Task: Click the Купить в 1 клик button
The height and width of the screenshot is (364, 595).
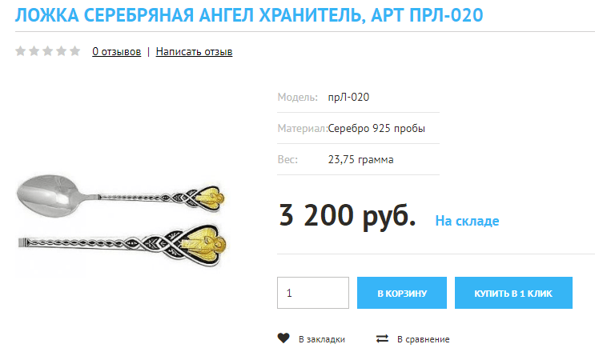Action: pyautogui.click(x=513, y=293)
